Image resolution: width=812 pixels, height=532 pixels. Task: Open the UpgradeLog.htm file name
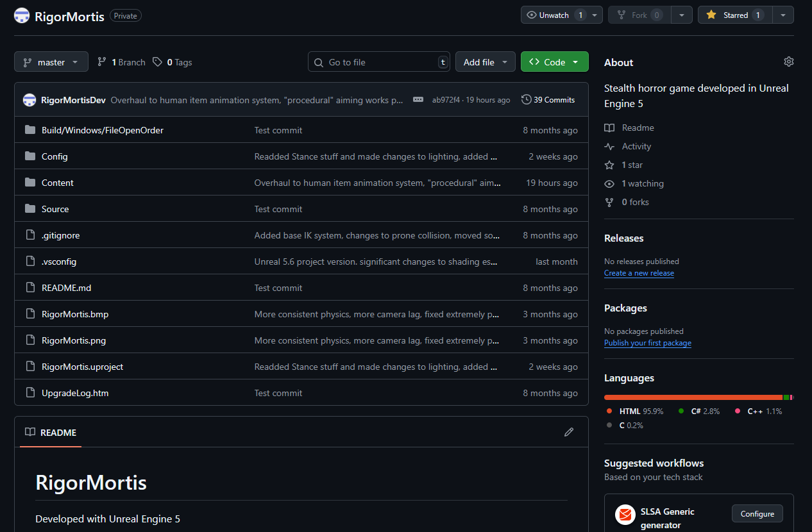point(75,393)
